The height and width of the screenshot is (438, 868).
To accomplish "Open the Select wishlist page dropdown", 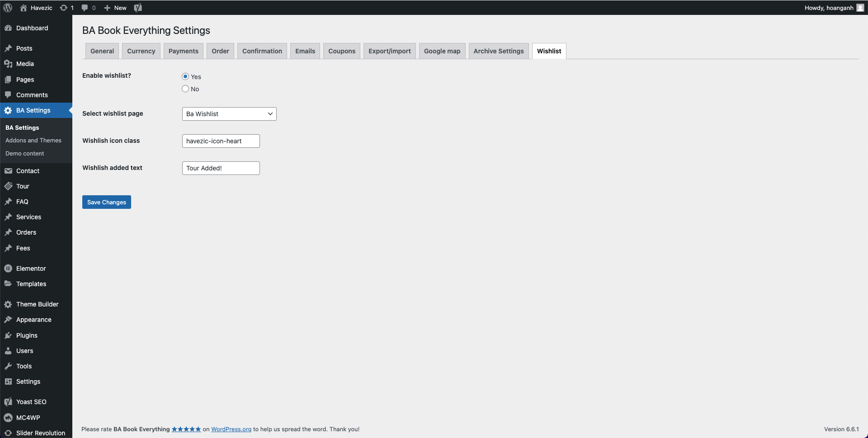I will (x=229, y=114).
